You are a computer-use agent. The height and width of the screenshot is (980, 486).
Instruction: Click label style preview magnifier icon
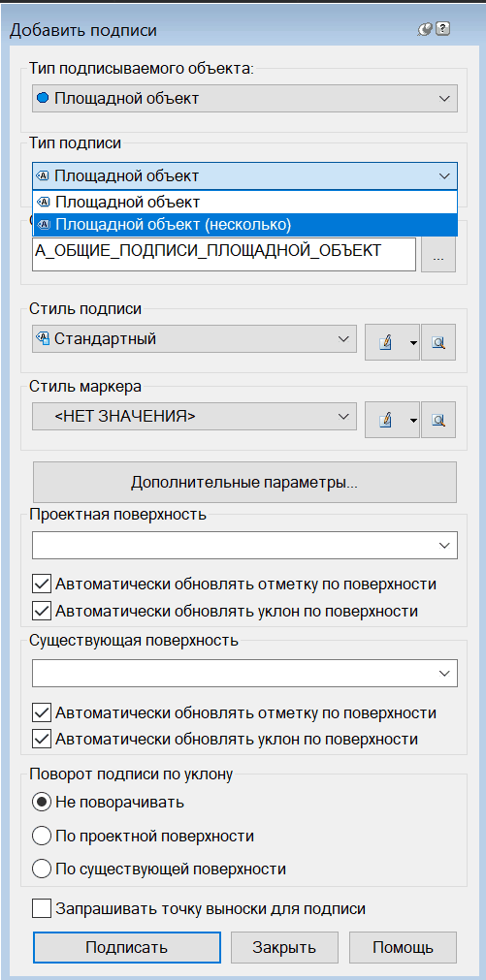pos(438,342)
